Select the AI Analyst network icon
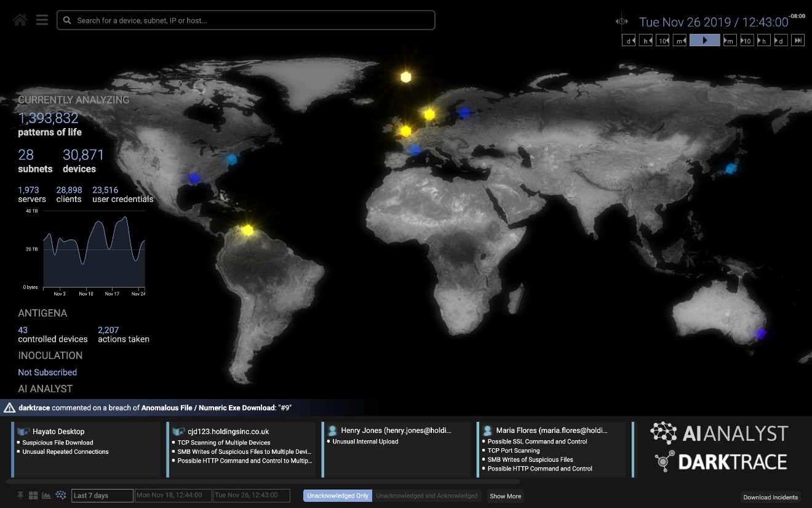This screenshot has height=508, width=812. [60, 495]
